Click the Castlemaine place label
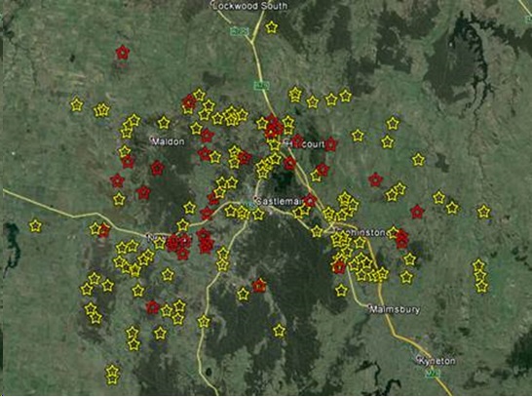The image size is (532, 397). (x=279, y=201)
